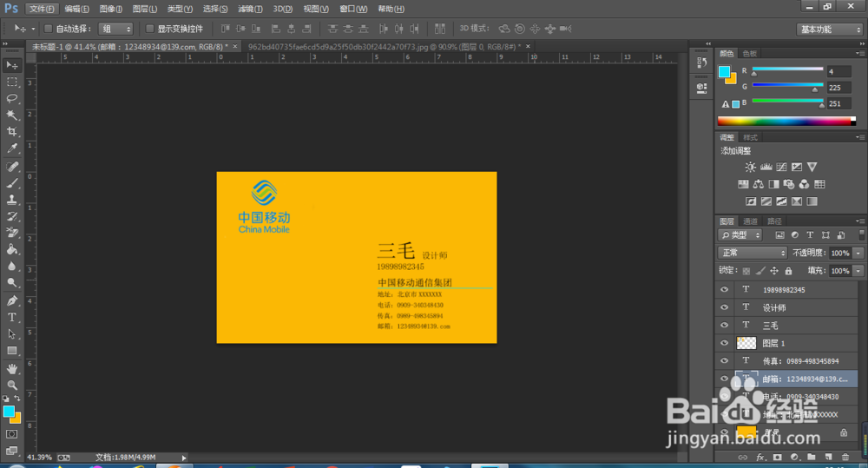Select the Move tool in toolbox
The image size is (868, 468).
(11, 65)
